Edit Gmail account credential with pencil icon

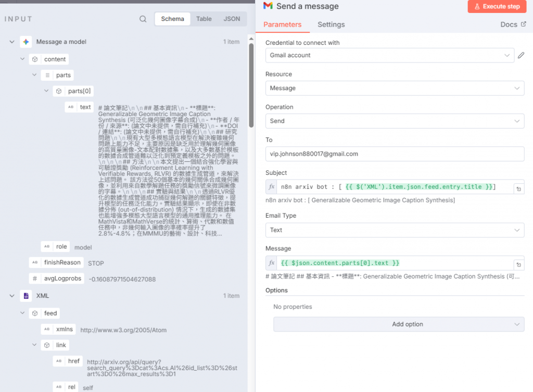[x=521, y=55]
